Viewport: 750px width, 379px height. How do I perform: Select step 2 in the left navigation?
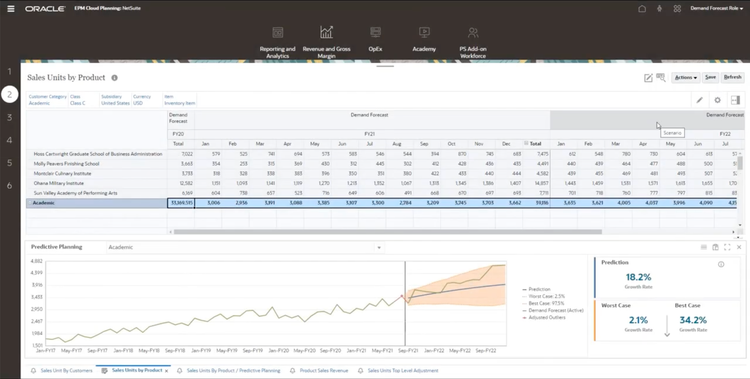(x=9, y=95)
